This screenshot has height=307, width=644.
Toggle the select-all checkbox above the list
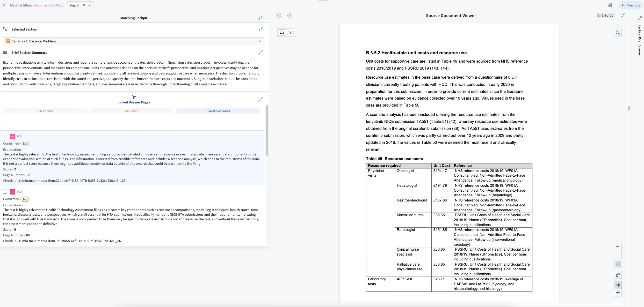tap(5, 124)
